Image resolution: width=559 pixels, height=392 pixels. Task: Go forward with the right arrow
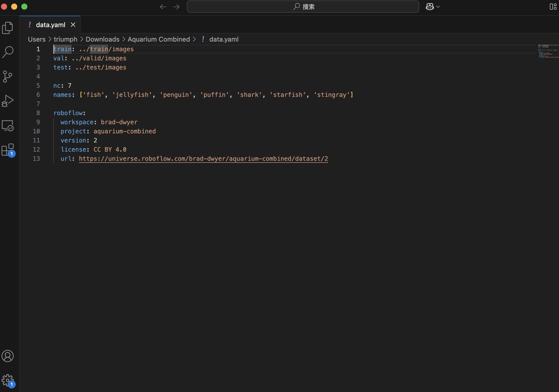pos(176,7)
